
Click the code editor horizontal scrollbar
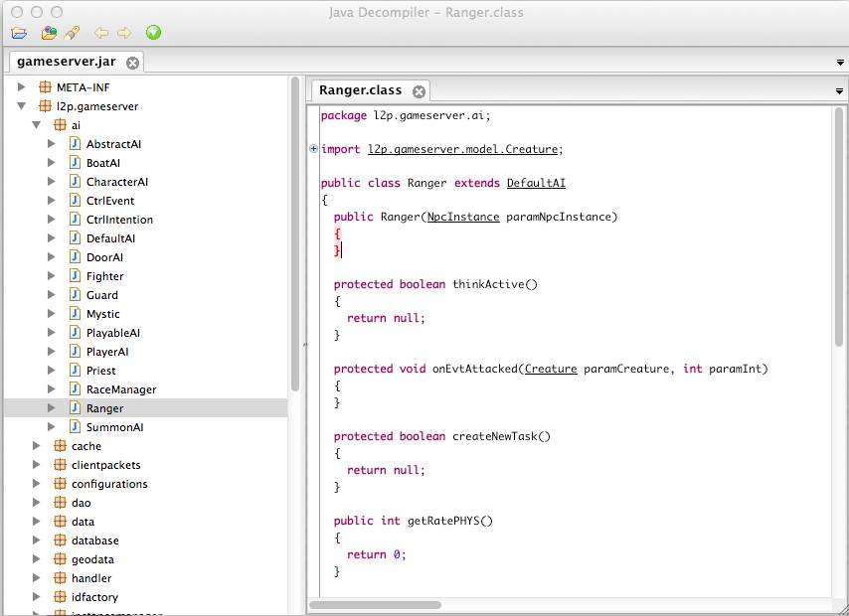375,605
